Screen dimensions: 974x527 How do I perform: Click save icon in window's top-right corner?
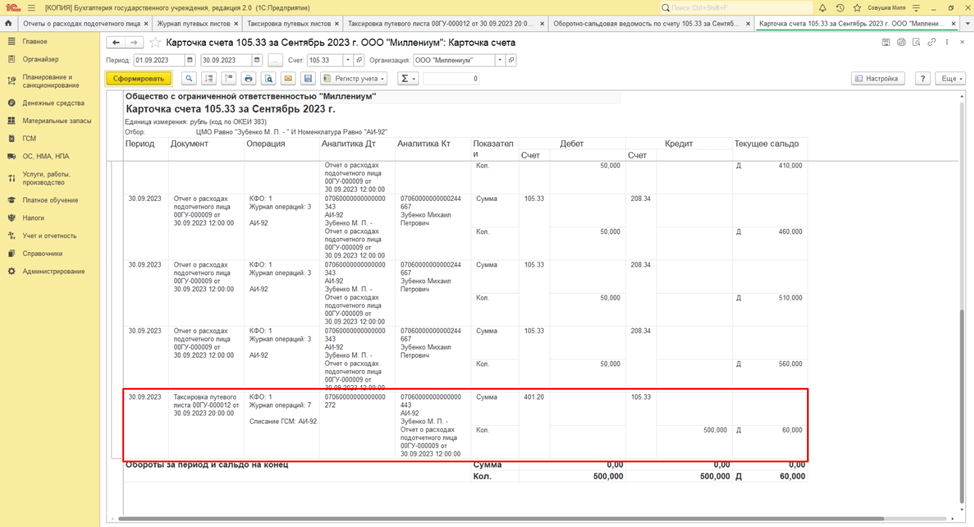click(886, 42)
